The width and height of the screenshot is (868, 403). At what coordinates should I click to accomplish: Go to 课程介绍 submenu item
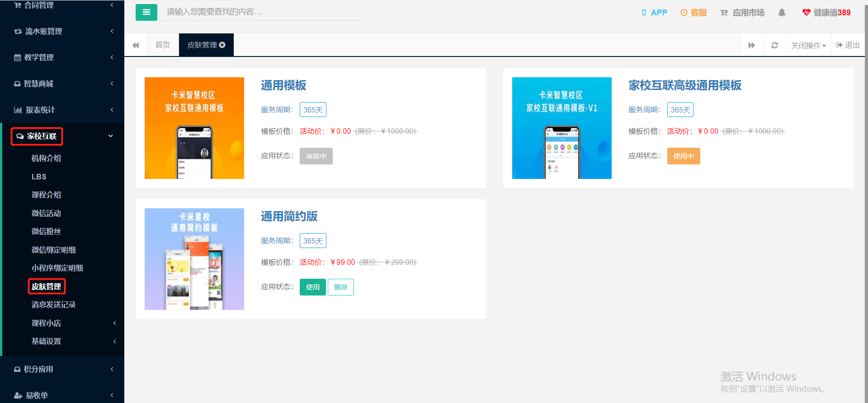(46, 195)
